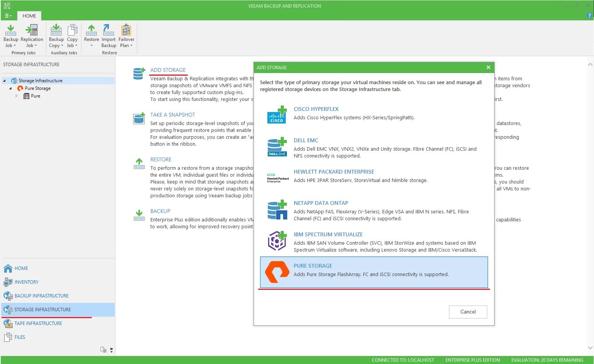
Task: Close the Add Storage dialog
Action: pyautogui.click(x=488, y=67)
